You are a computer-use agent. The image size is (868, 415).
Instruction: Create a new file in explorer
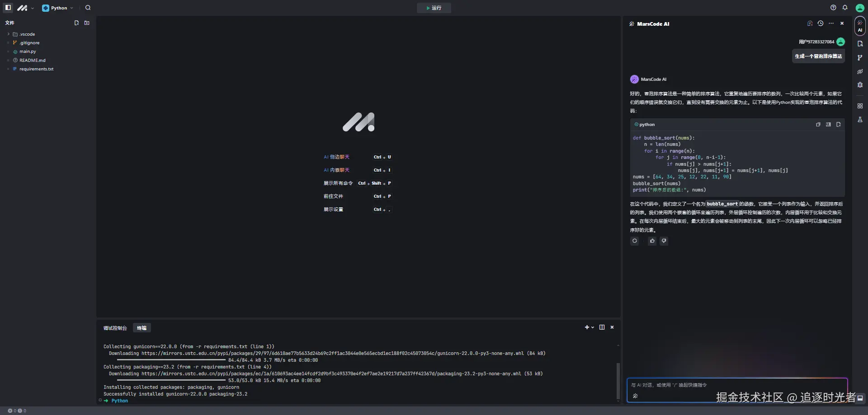point(76,23)
